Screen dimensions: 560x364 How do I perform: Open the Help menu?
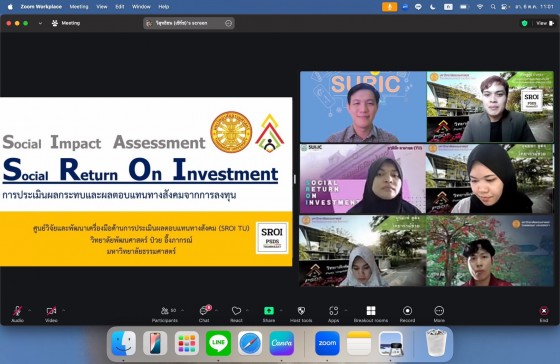[164, 6]
